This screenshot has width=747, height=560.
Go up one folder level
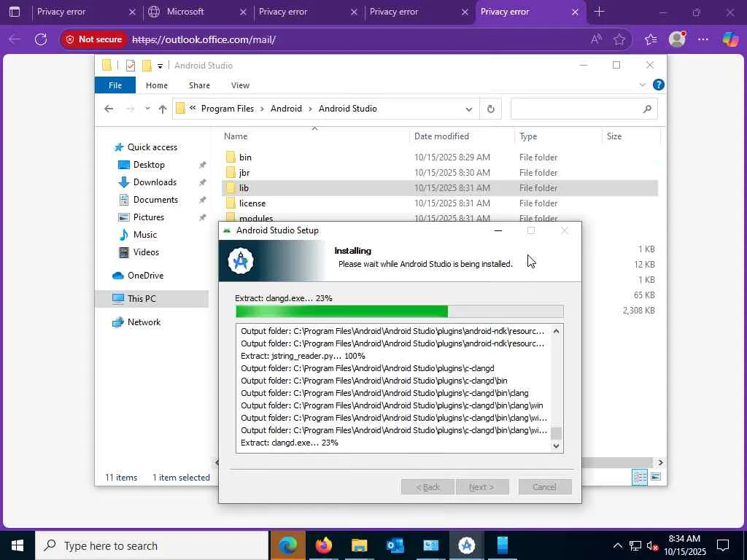(x=163, y=109)
